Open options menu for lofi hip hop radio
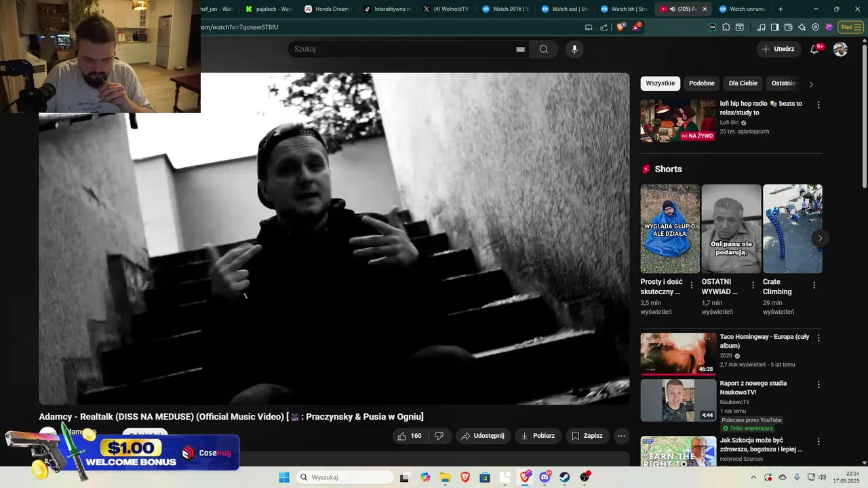Viewport: 868px width, 488px height. (818, 105)
